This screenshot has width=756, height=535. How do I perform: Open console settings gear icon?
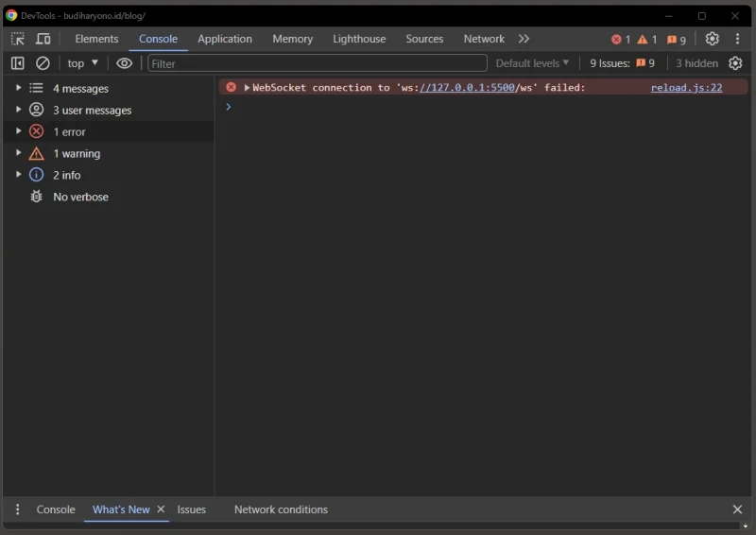pyautogui.click(x=735, y=63)
